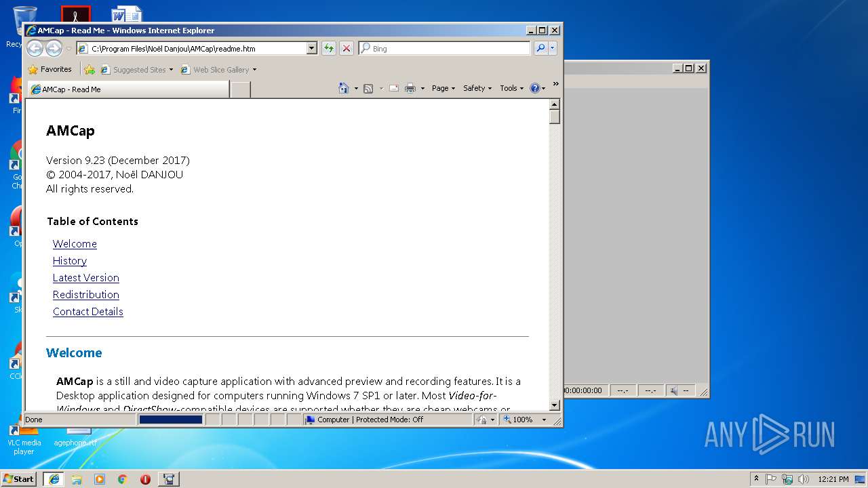Show hidden tray icons arrow
The width and height of the screenshot is (868, 488).
click(757, 479)
